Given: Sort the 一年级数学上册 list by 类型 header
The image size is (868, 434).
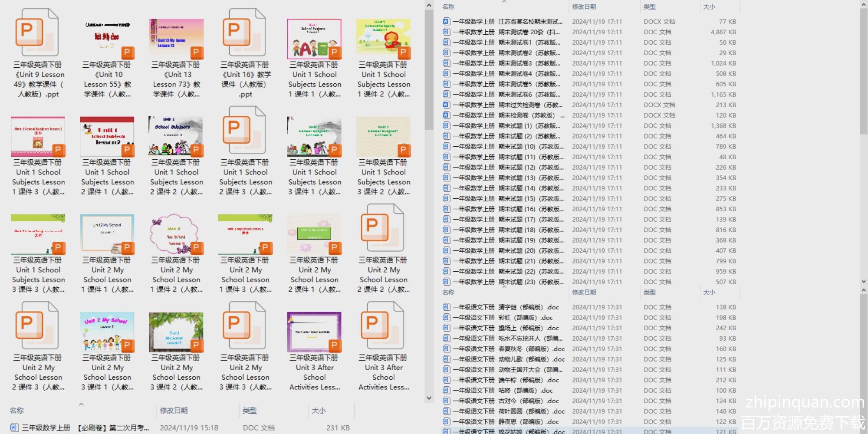Looking at the screenshot, I should click(650, 7).
